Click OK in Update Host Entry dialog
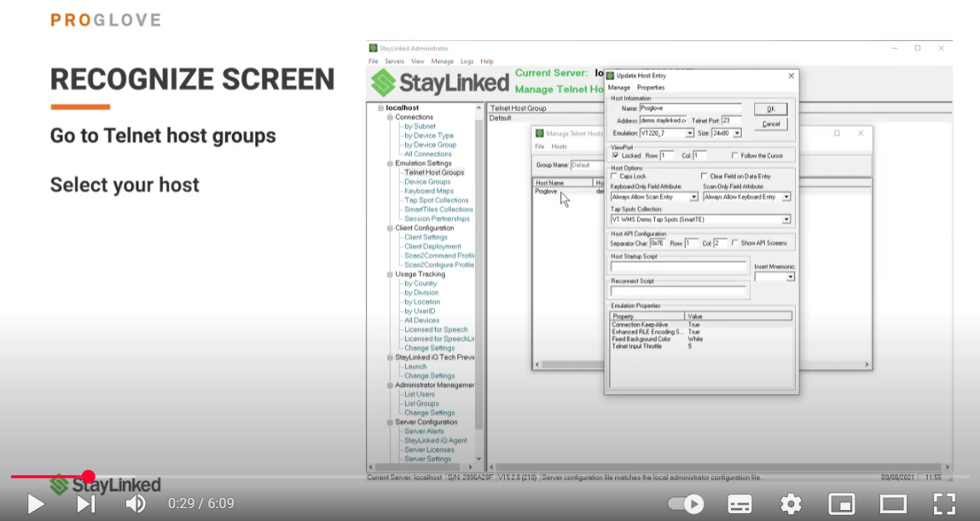This screenshot has height=521, width=980. (x=770, y=109)
